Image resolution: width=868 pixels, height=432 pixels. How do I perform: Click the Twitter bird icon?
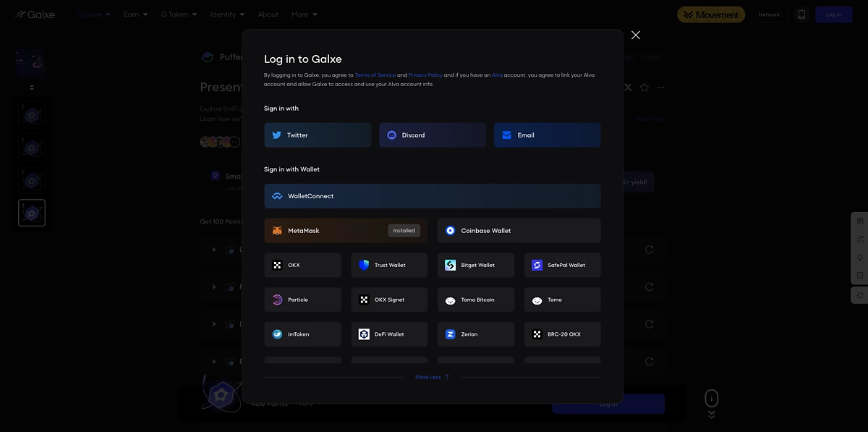tap(276, 135)
